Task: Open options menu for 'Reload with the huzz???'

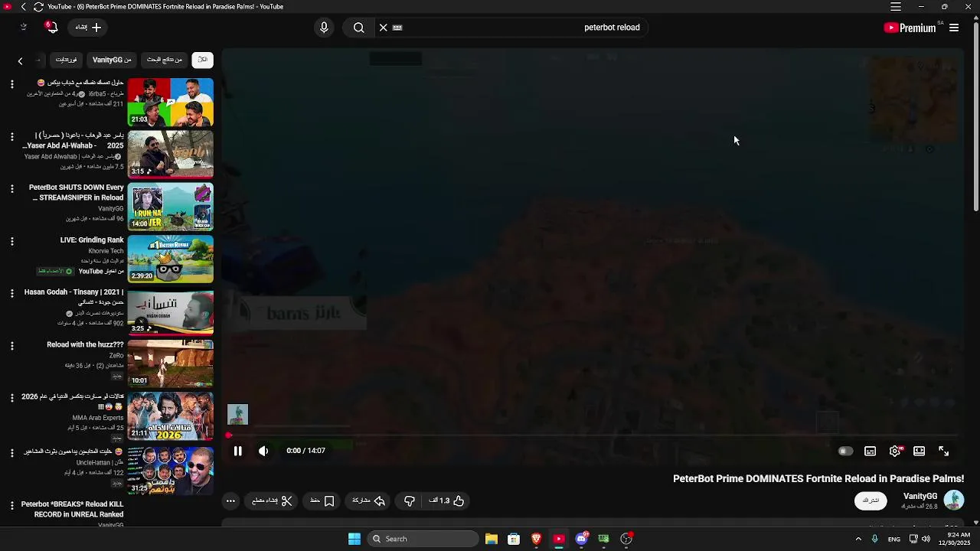Action: tap(11, 346)
